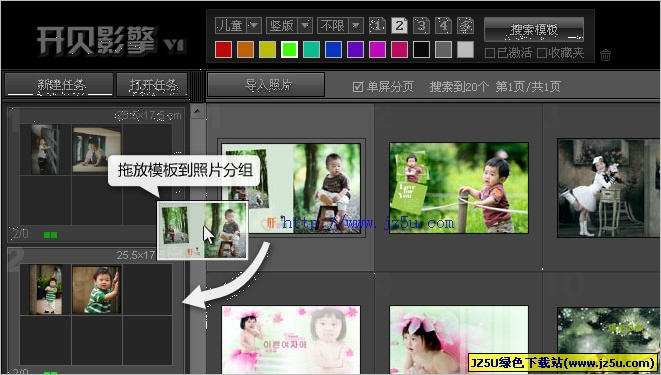Pick the dark gray color swatch
This screenshot has width=661, height=375.
443,50
